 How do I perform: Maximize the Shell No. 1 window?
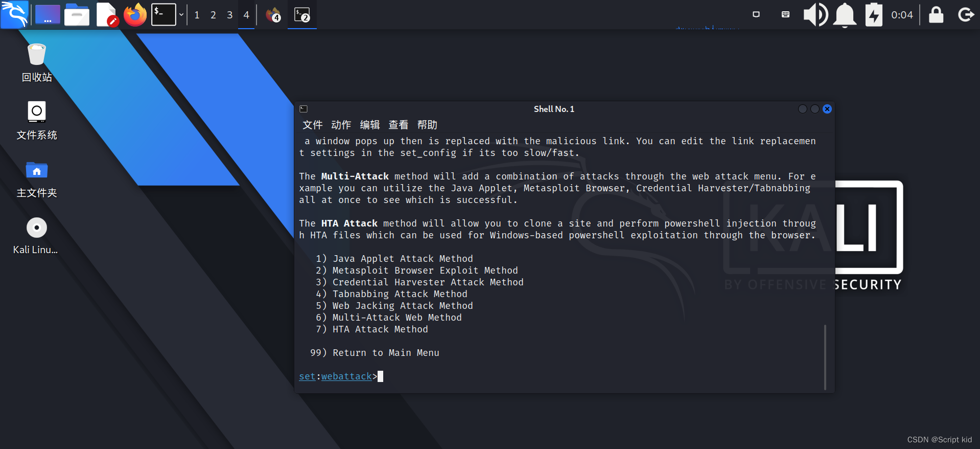[x=815, y=109]
